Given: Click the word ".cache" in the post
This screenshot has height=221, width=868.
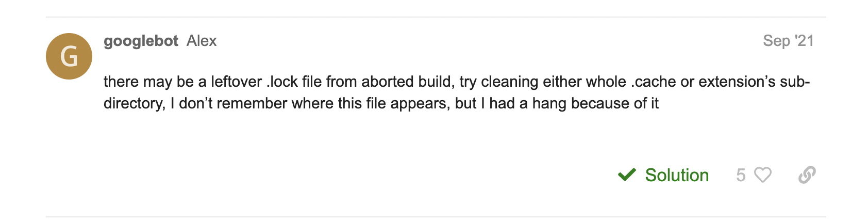Looking at the screenshot, I should [654, 82].
